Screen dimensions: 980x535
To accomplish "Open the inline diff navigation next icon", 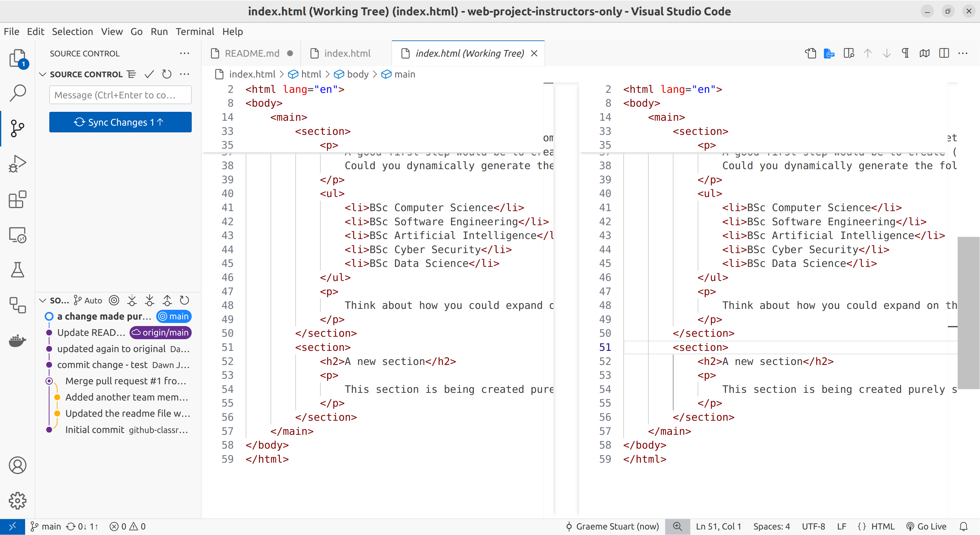I will click(886, 53).
